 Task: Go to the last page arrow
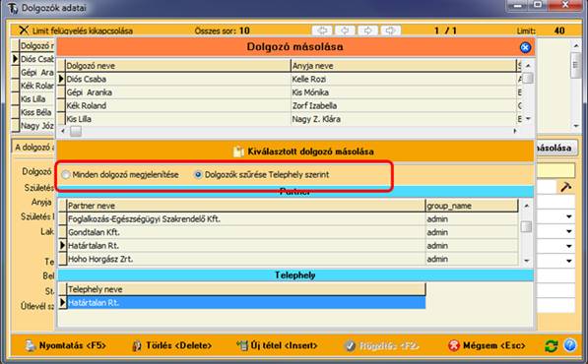pos(390,30)
